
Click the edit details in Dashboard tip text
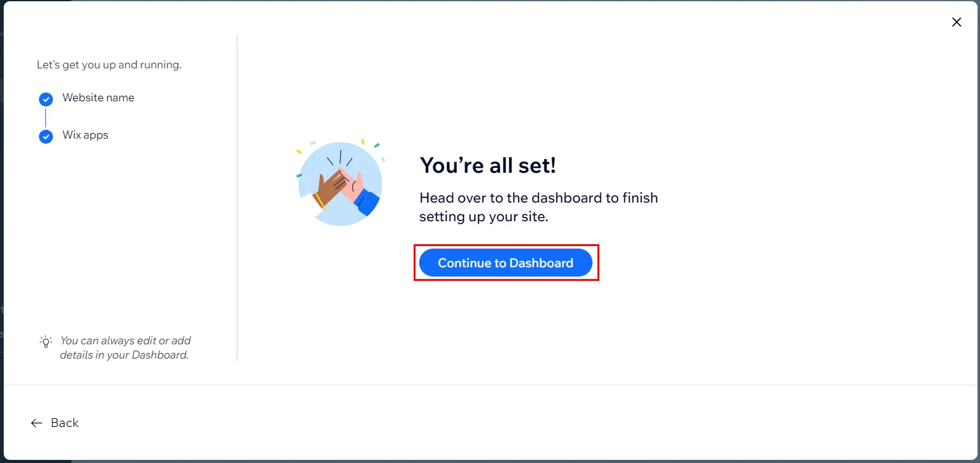(125, 347)
